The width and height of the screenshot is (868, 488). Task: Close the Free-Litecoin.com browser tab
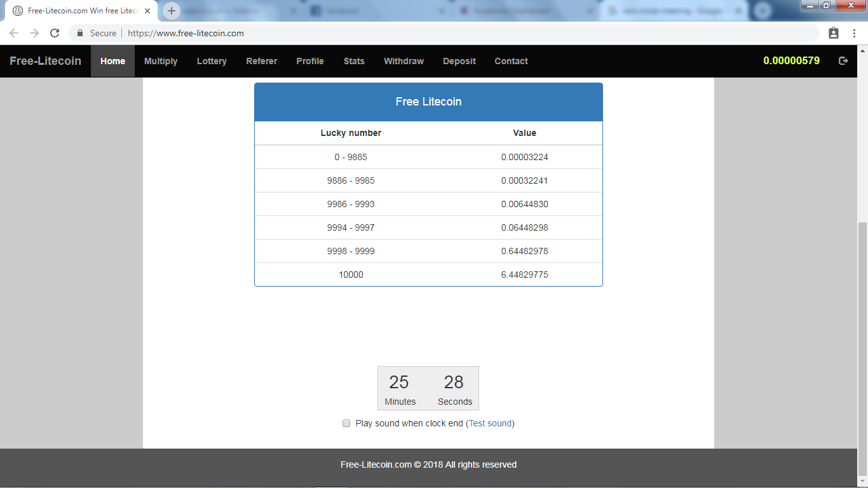(147, 11)
